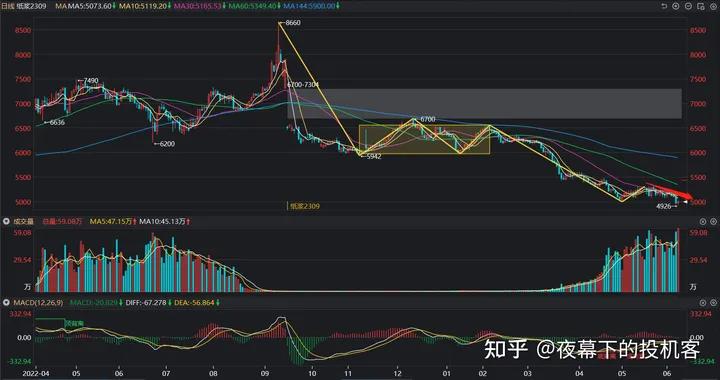
Task: Click the MA60 green indicator label
Action: pos(253,6)
